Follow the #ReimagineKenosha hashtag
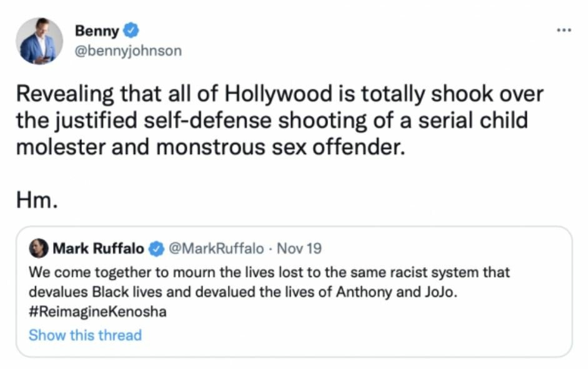The image size is (588, 369). pos(97,312)
